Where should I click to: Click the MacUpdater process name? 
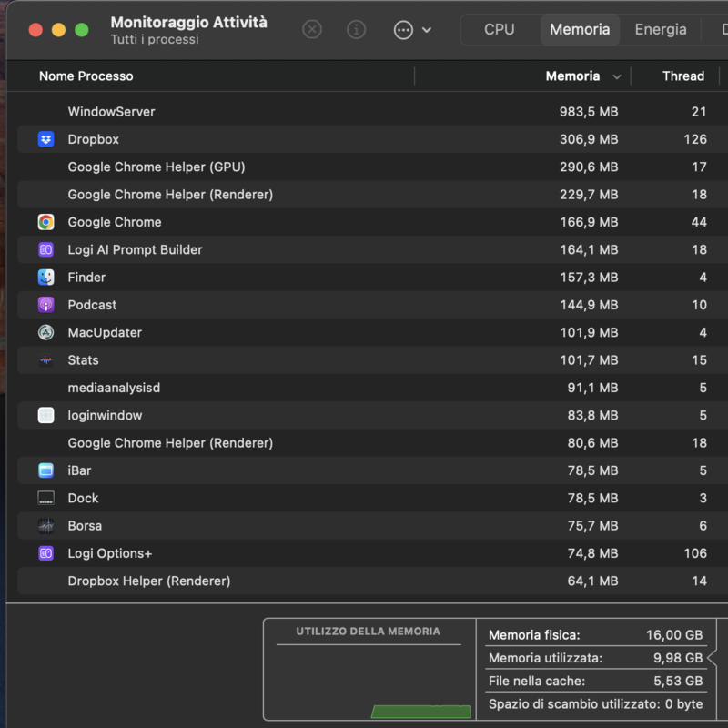105,332
